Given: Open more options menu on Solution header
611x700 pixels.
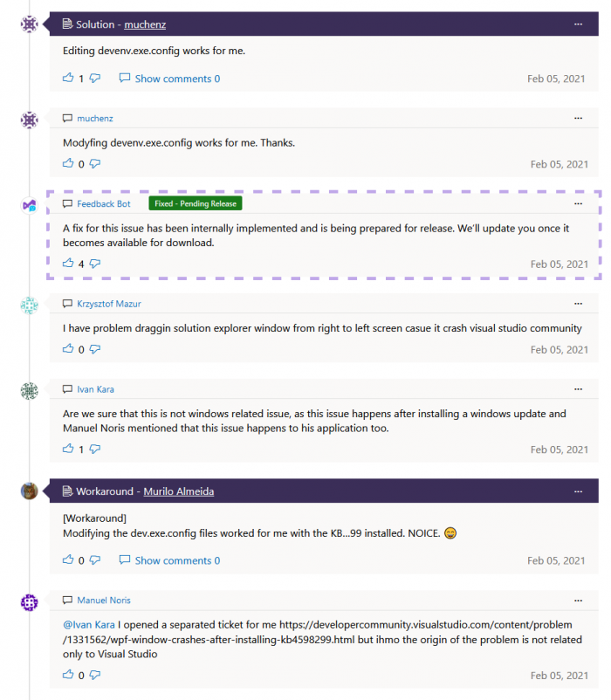Looking at the screenshot, I should pos(578,24).
